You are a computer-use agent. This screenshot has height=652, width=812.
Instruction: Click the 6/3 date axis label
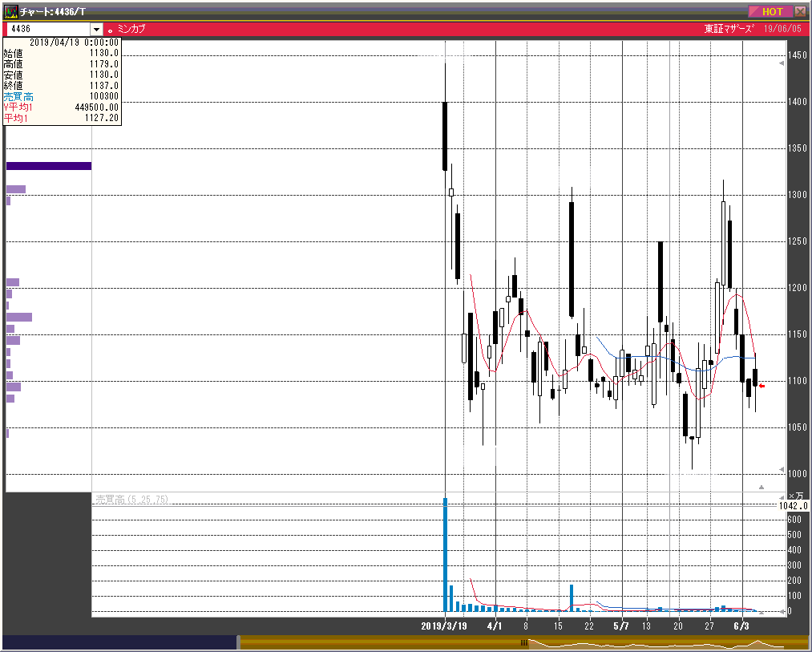click(x=741, y=626)
